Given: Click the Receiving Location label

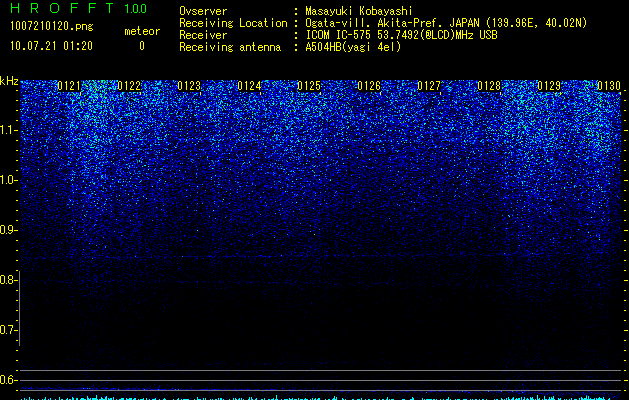Looking at the screenshot, I should coord(233,23).
